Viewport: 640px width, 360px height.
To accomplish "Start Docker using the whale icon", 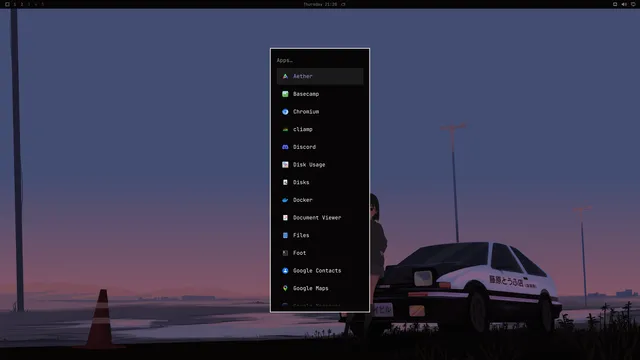I will tap(285, 200).
